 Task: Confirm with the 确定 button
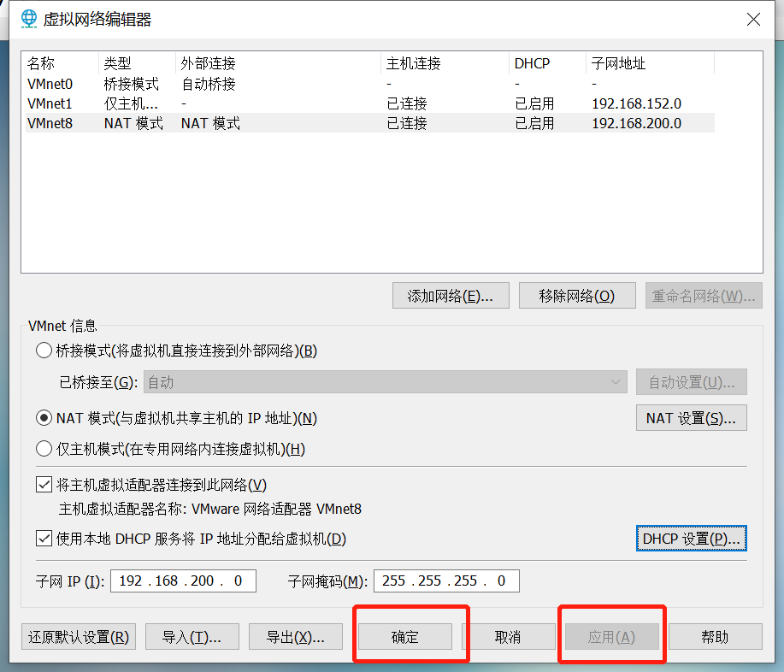point(405,636)
